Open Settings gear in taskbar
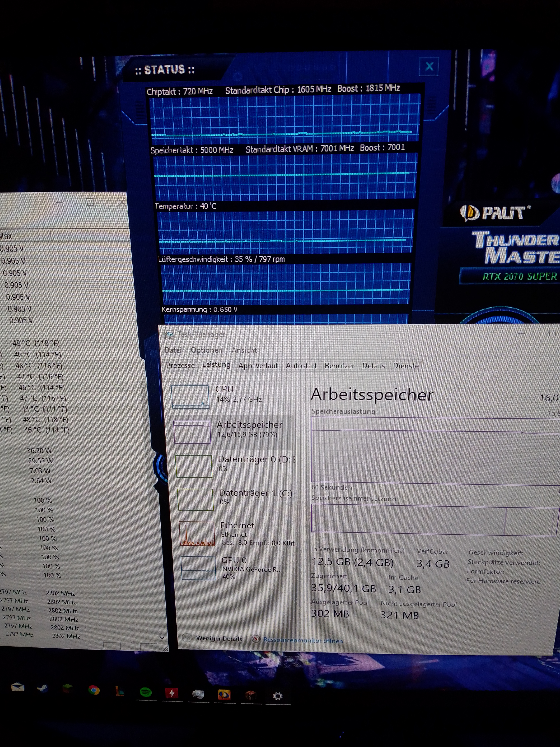560x747 pixels. 277,696
